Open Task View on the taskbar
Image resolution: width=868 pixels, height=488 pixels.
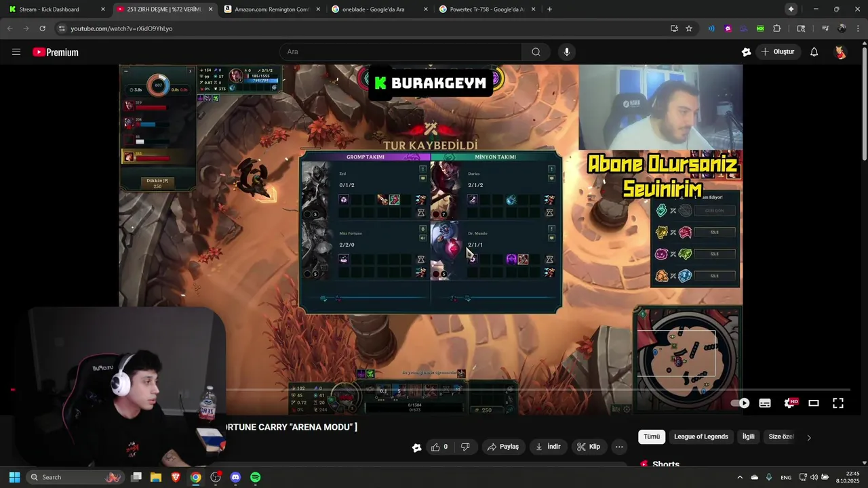[136, 477]
